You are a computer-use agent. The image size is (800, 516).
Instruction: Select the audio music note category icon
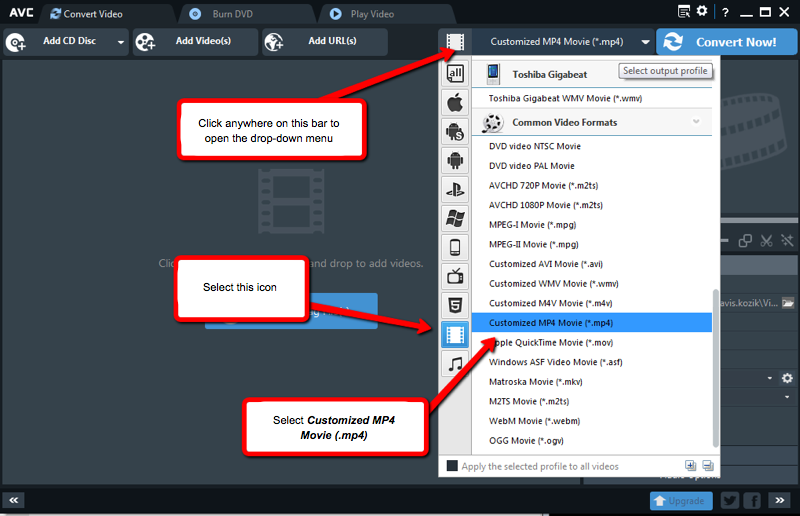tap(455, 364)
